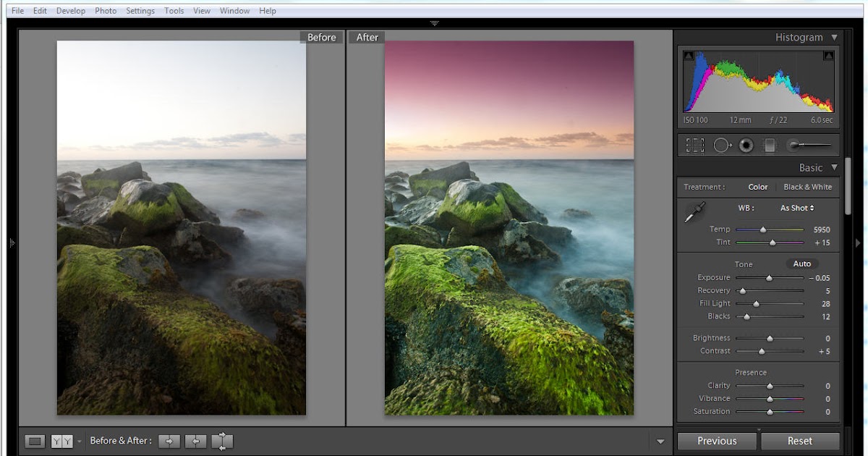Image resolution: width=868 pixels, height=456 pixels.
Task: Collapse the Basic panel
Action: (x=834, y=167)
